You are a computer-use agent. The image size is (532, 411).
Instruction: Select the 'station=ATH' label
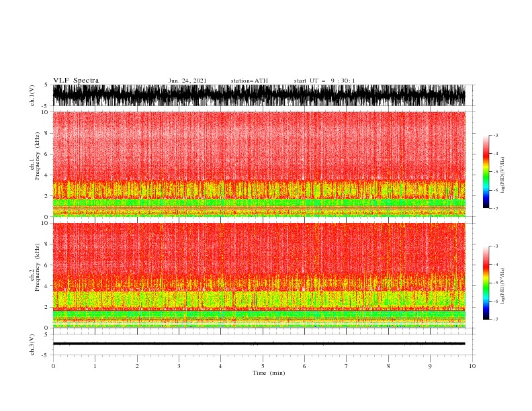pyautogui.click(x=249, y=81)
